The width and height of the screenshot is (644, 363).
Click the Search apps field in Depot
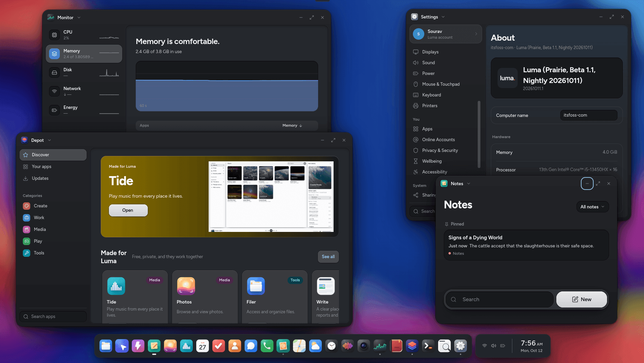[53, 316]
